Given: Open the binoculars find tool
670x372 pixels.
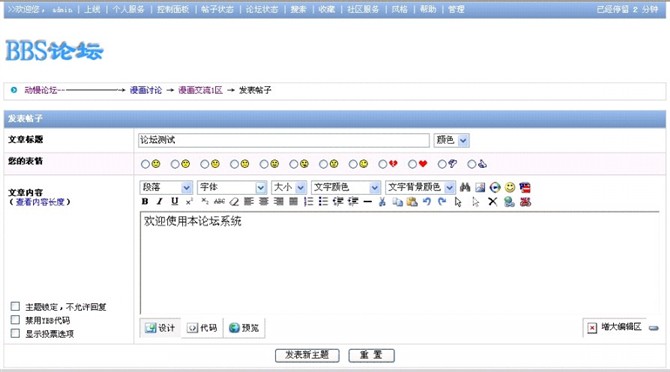Looking at the screenshot, I should [465, 187].
